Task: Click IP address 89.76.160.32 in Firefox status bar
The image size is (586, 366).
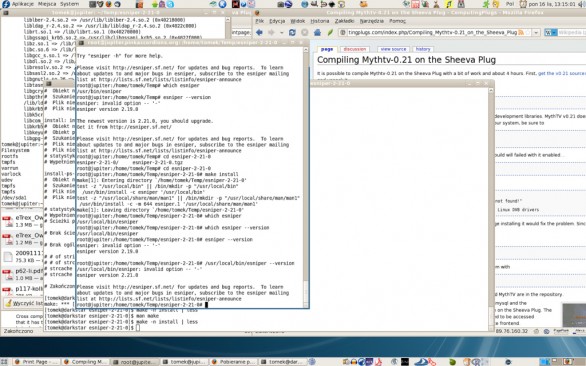Action: coord(512,331)
